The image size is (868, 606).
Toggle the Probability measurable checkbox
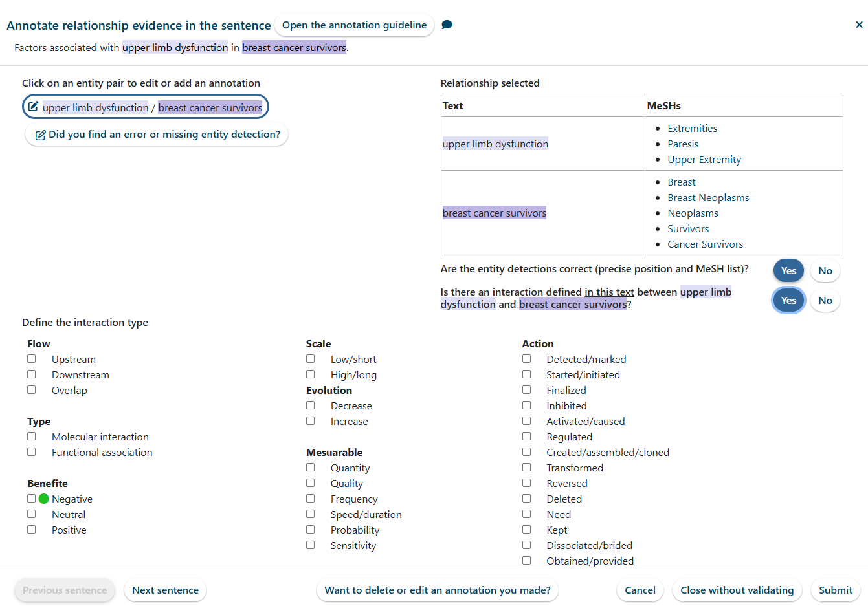coord(311,530)
